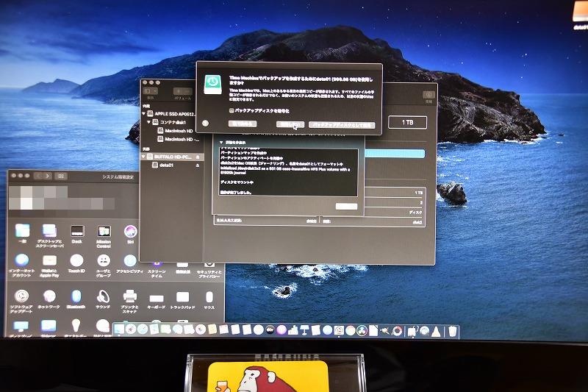Screen dimensions: 588x392
Task: Eject the BUFFALO HD-PC disk
Action: (x=198, y=157)
